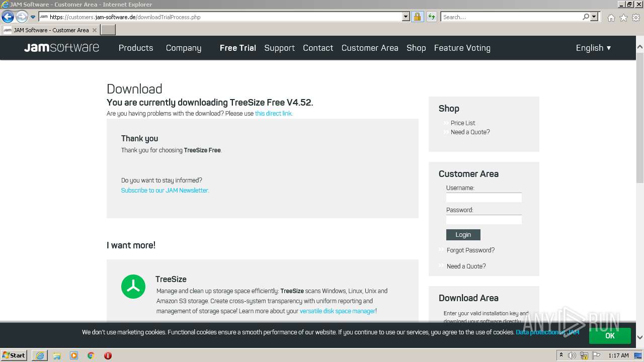Image resolution: width=644 pixels, height=362 pixels.
Task: Open the Shop navigation item
Action: point(416,48)
